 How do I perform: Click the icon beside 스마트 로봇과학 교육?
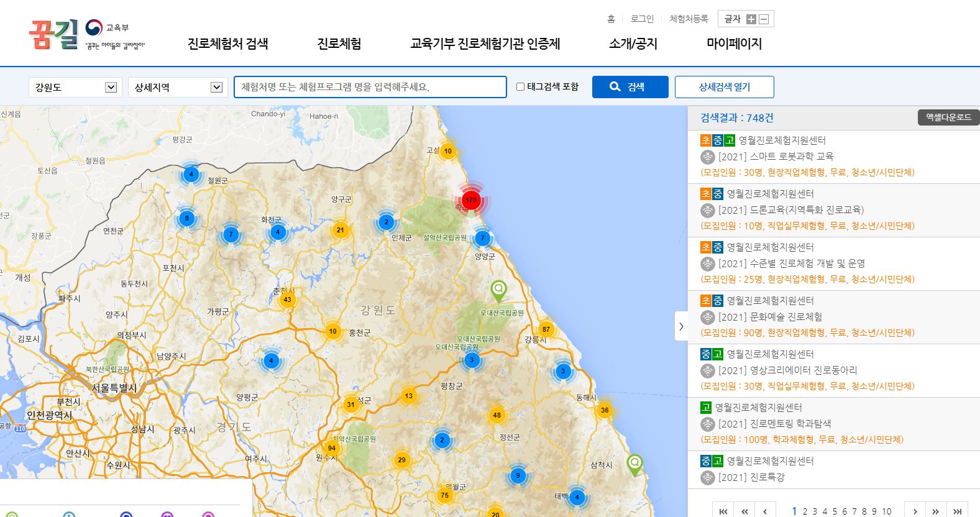[x=708, y=157]
